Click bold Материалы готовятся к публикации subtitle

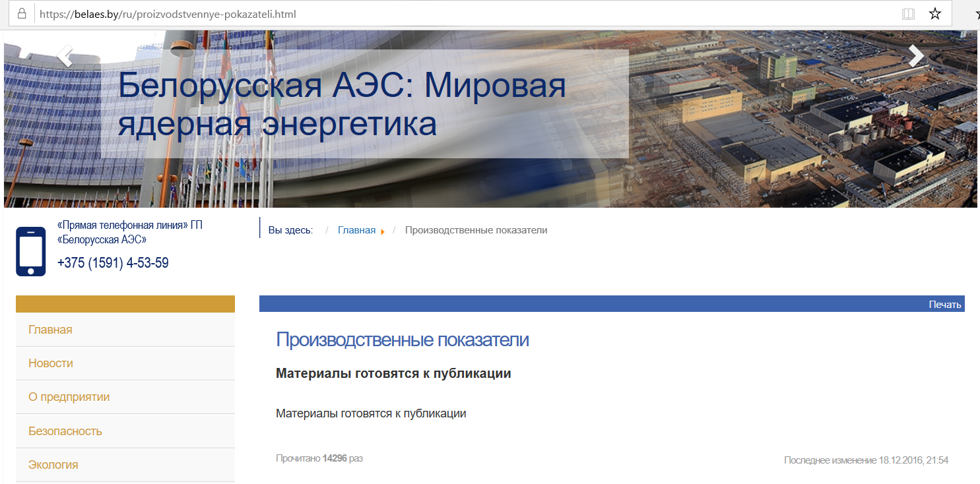393,373
